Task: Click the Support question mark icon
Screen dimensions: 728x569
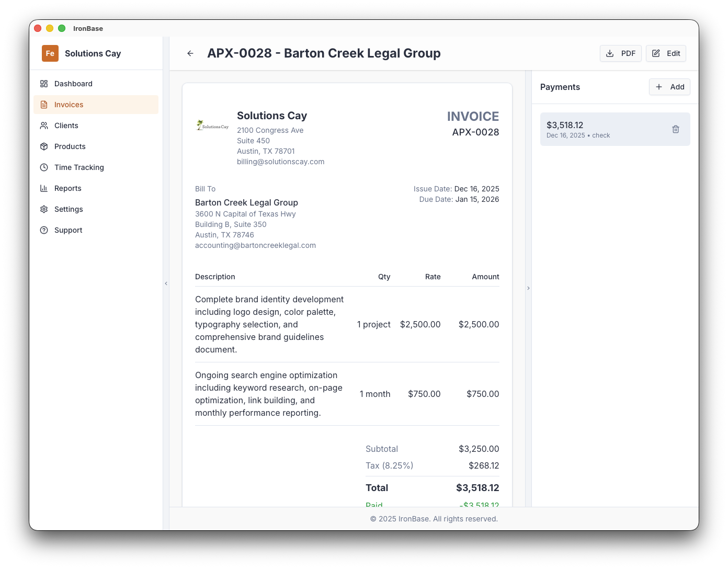Action: click(x=44, y=230)
